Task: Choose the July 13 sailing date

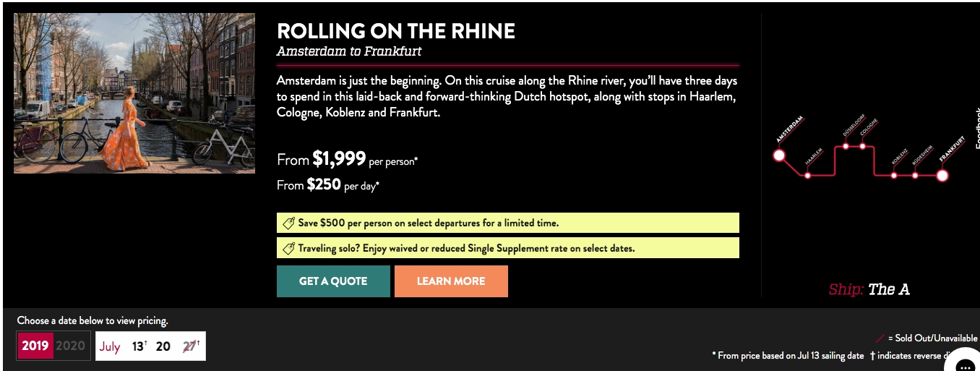Action: click(138, 346)
